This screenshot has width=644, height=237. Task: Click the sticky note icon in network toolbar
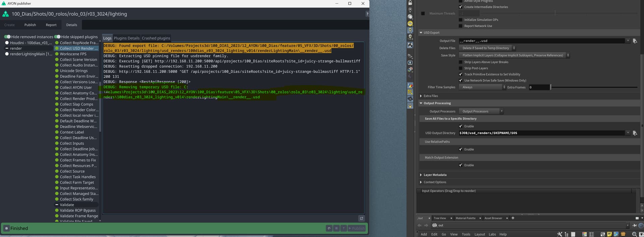(609, 234)
